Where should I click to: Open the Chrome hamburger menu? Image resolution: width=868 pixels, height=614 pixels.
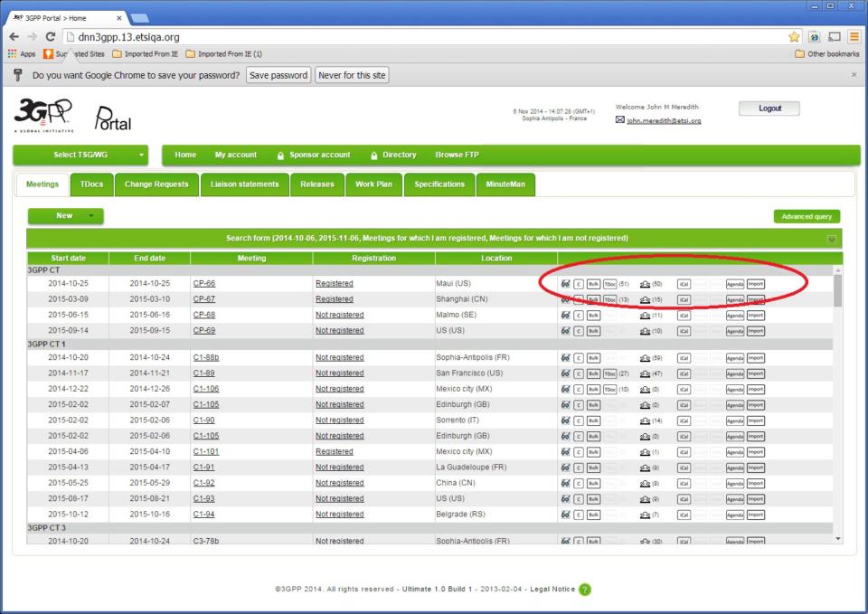click(854, 37)
